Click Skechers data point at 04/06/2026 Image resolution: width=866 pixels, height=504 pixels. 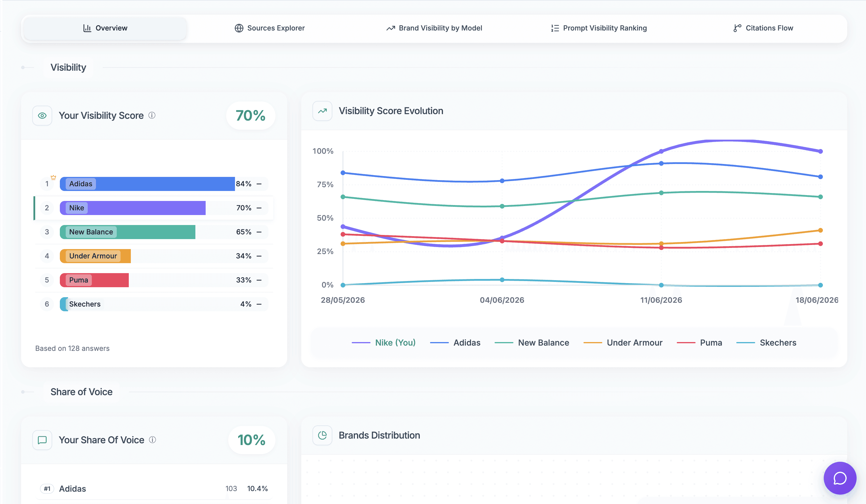502,280
